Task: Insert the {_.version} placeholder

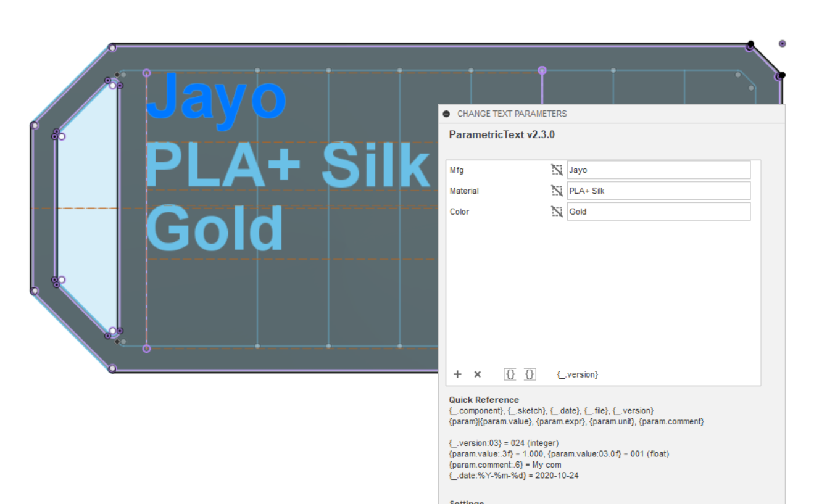Action: pyautogui.click(x=578, y=374)
